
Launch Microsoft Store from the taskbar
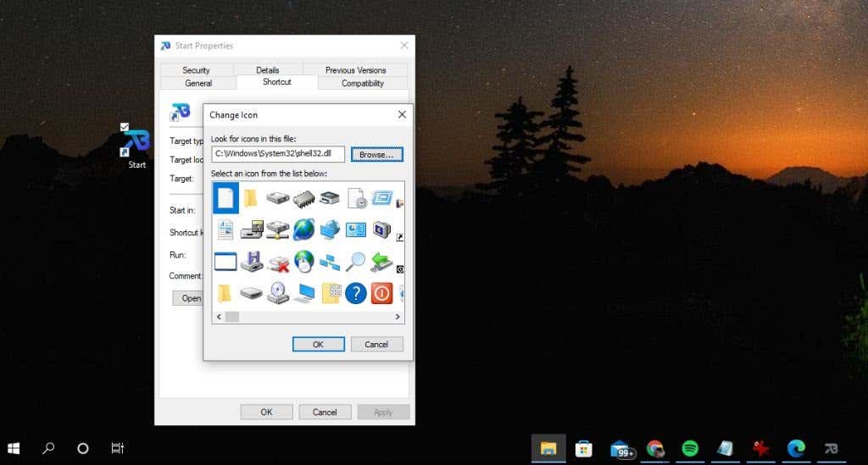[583, 448]
